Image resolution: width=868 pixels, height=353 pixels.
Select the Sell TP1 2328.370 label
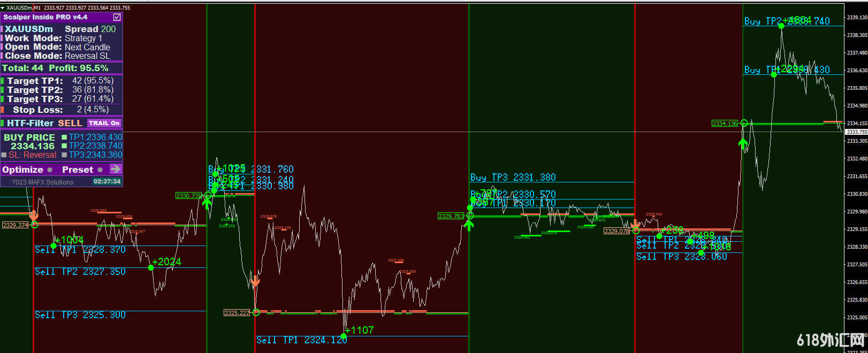tap(80, 250)
